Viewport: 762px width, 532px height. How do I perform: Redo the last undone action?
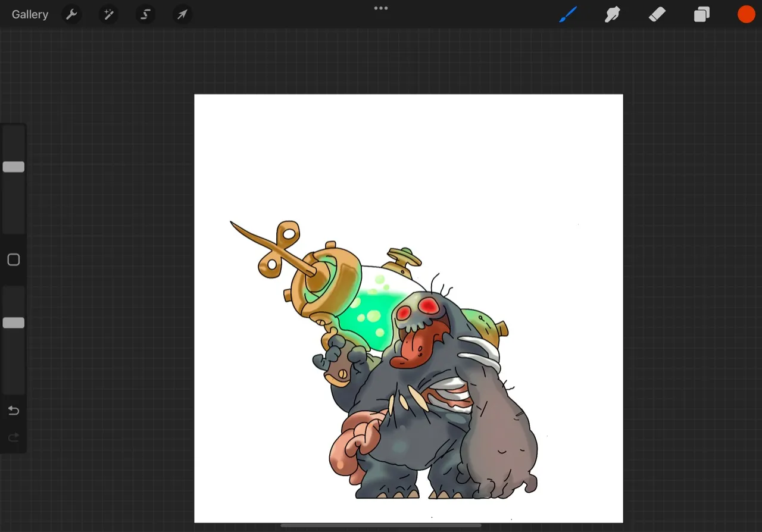14,438
